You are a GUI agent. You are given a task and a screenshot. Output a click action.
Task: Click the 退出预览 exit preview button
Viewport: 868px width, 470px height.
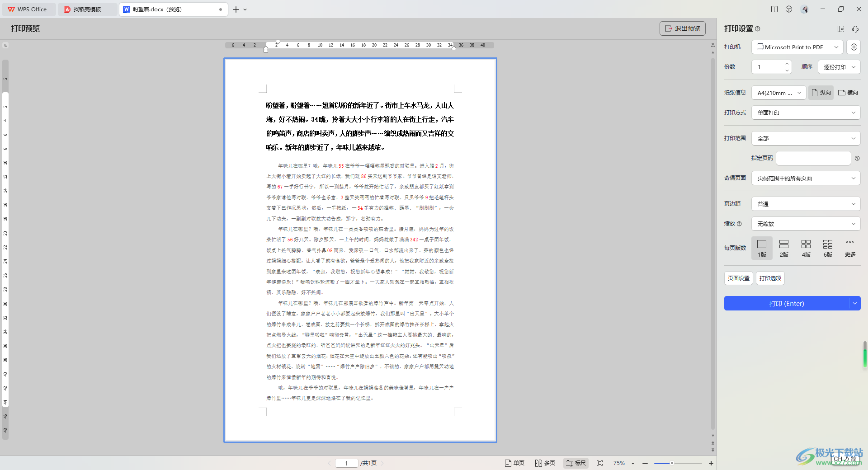click(x=683, y=28)
